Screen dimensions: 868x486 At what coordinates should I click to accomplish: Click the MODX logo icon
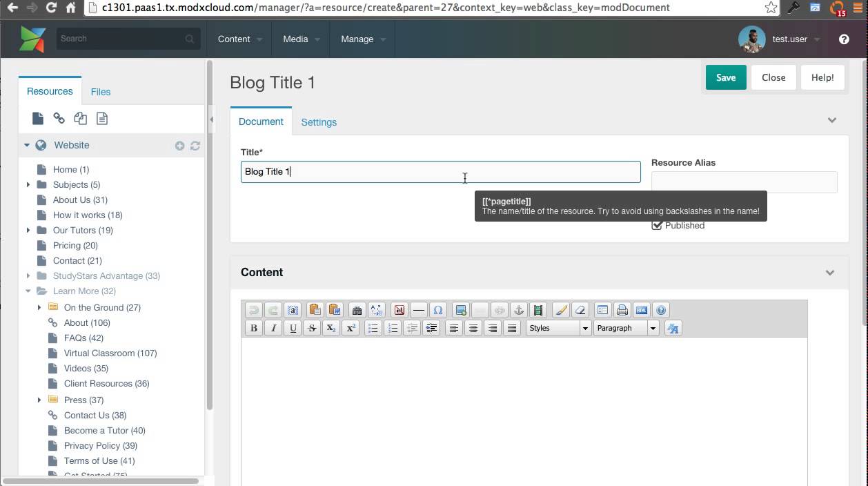[32, 39]
